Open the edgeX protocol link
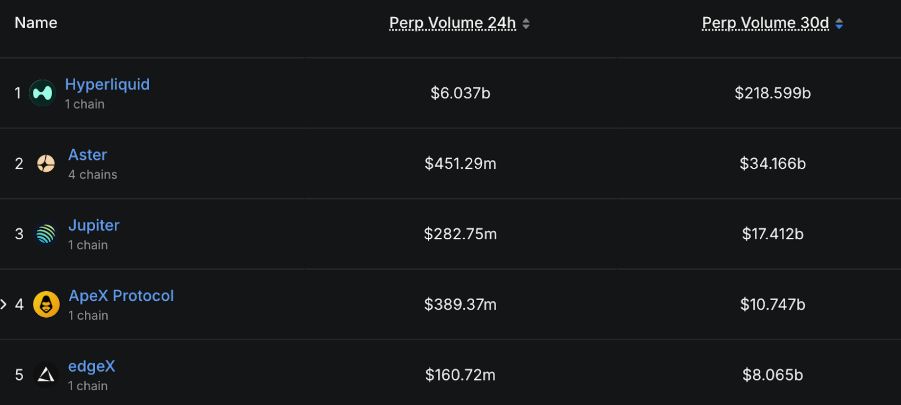This screenshot has height=405, width=901. point(91,366)
